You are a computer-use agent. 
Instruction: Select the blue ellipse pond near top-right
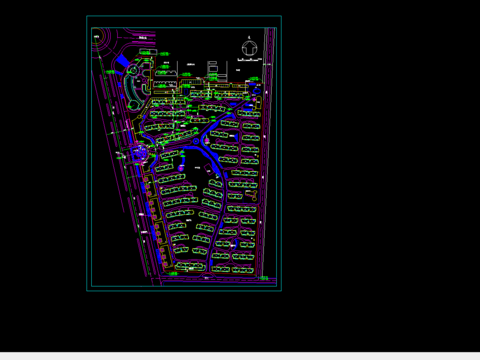coord(257,91)
